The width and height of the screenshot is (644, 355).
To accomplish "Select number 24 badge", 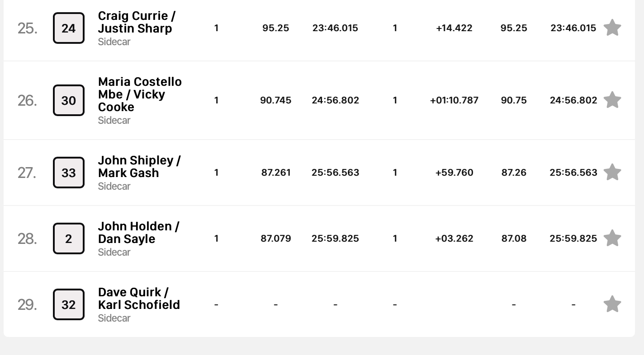I will [69, 28].
